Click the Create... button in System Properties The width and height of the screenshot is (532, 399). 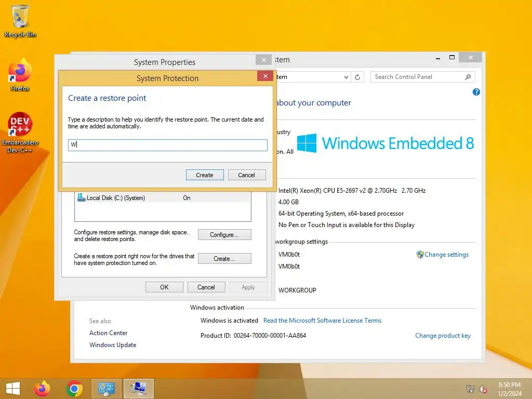pyautogui.click(x=224, y=259)
